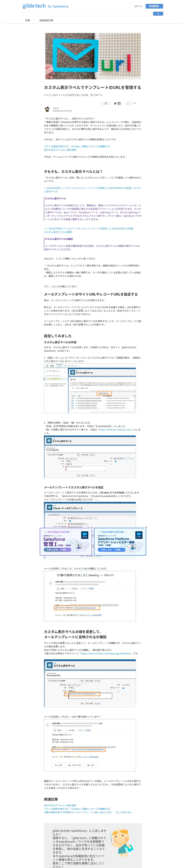Click the 記事 category tag pill
The image size is (186, 868).
106,103
